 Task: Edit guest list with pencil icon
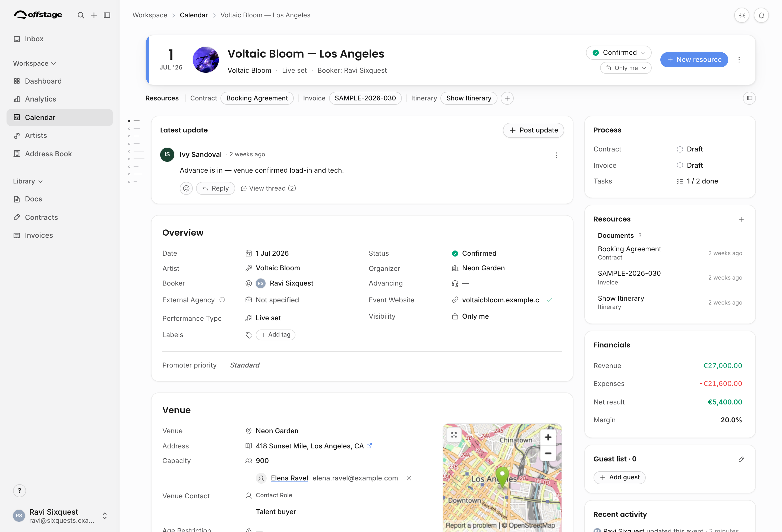(741, 459)
